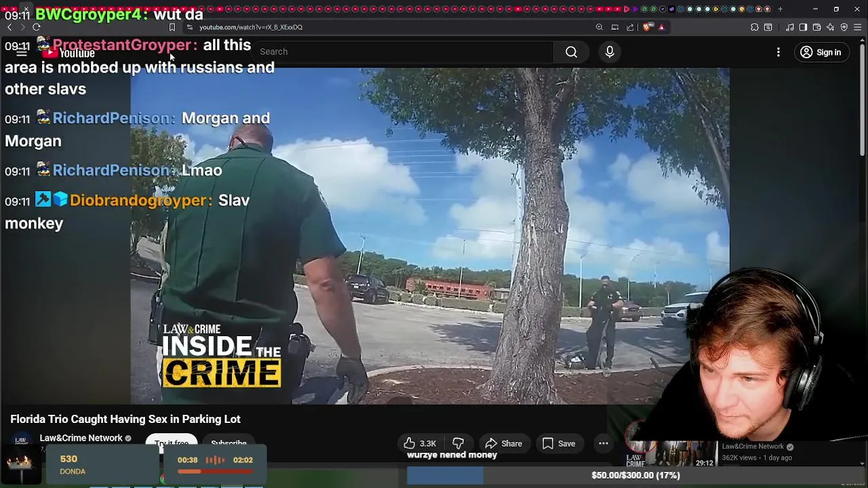Open the media control music note icon
The width and height of the screenshot is (868, 488).
point(790,27)
